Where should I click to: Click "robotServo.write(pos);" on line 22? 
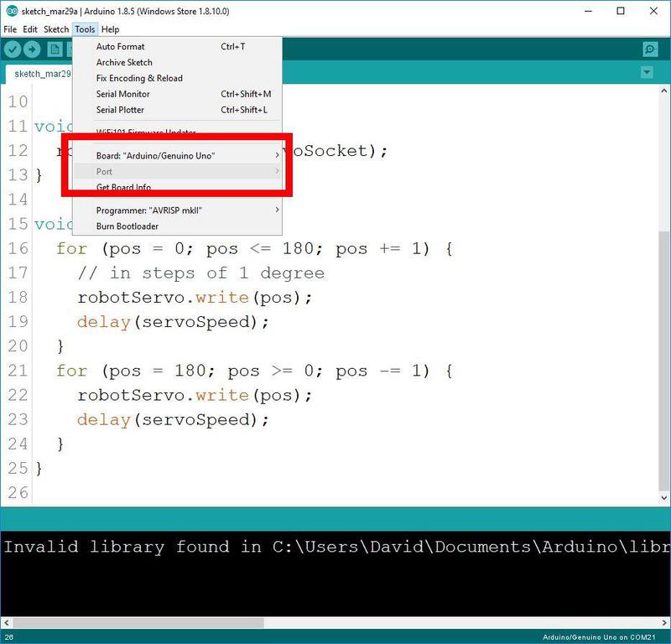coord(195,395)
